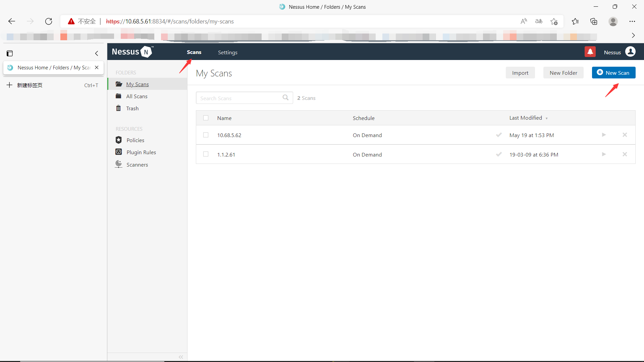
Task: Select the checkbox for 10.68.5.62 scan
Action: [205, 135]
